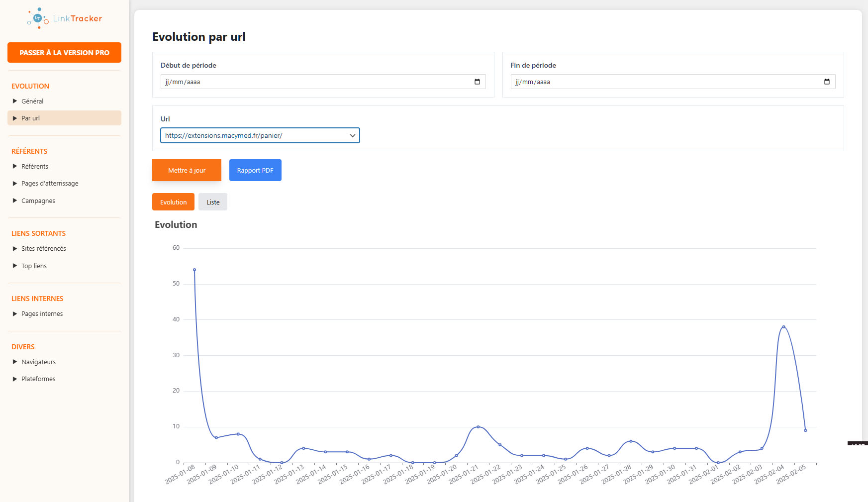Image resolution: width=868 pixels, height=502 pixels.
Task: Open the Plateformes page
Action: point(38,379)
